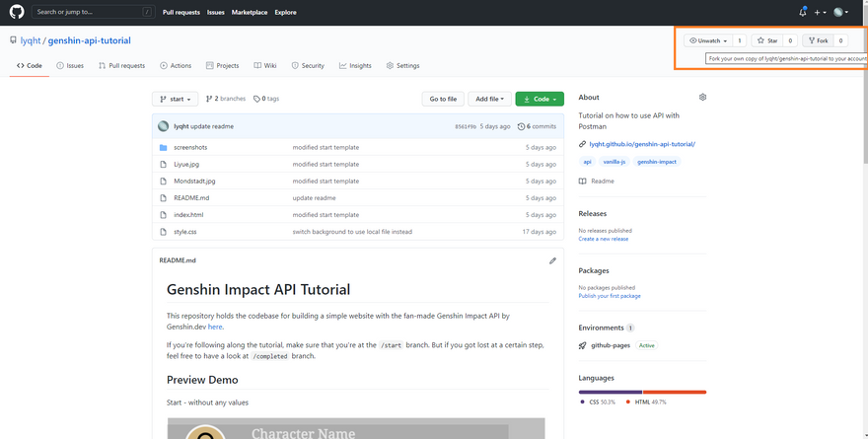View the 6 commits history
The height and width of the screenshot is (439, 868).
coord(537,126)
